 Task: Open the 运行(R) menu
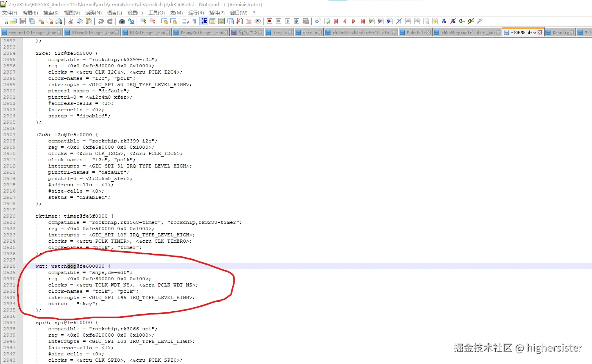point(196,13)
